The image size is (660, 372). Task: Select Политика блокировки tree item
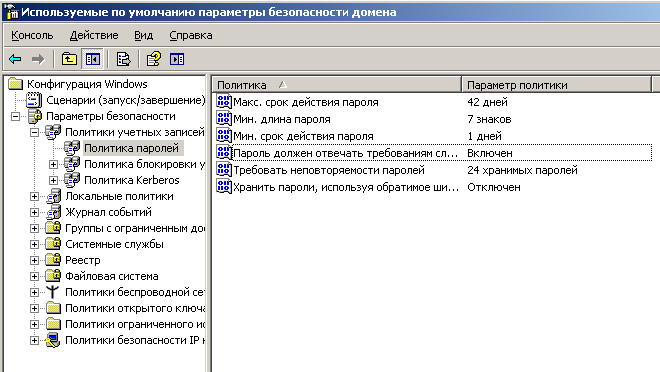pos(144,164)
